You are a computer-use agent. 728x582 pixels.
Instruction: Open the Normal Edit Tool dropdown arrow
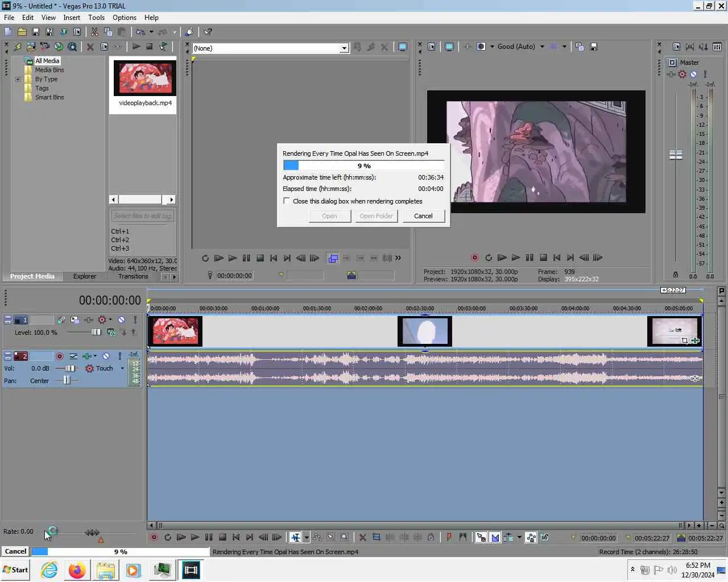click(307, 537)
